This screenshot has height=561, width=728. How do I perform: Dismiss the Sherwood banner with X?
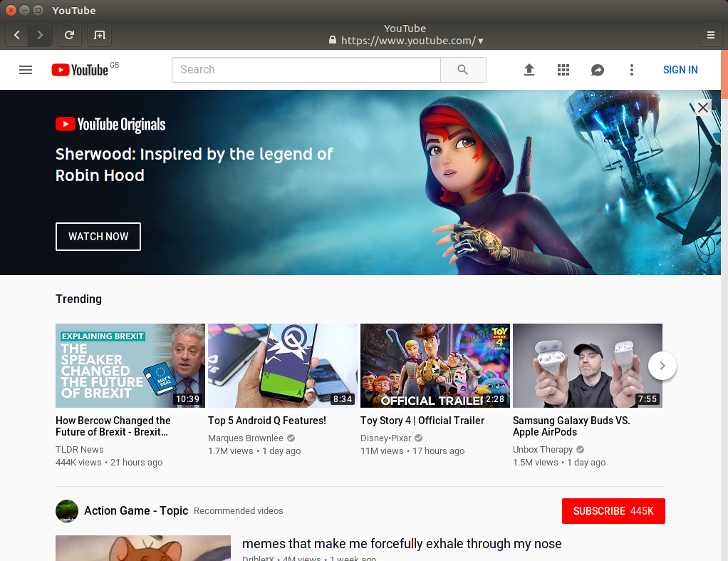tap(703, 108)
